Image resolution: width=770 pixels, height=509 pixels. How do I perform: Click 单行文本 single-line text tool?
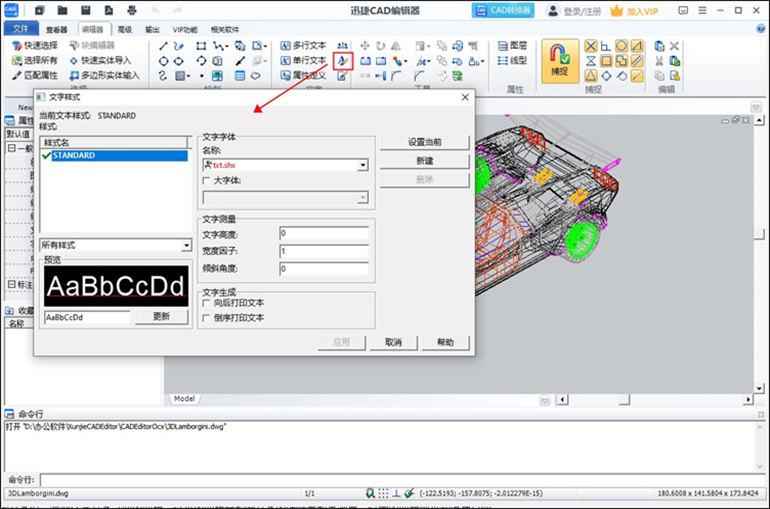pos(303,60)
